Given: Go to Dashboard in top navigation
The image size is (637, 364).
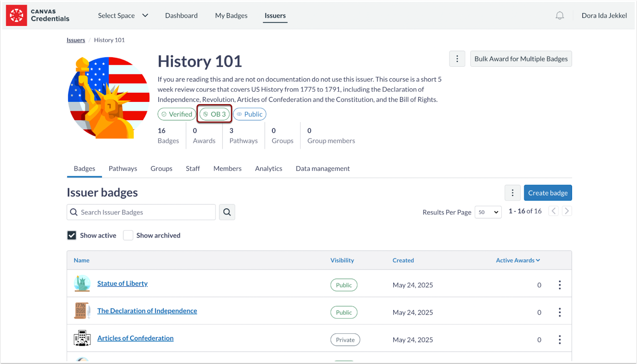Looking at the screenshot, I should (x=182, y=16).
